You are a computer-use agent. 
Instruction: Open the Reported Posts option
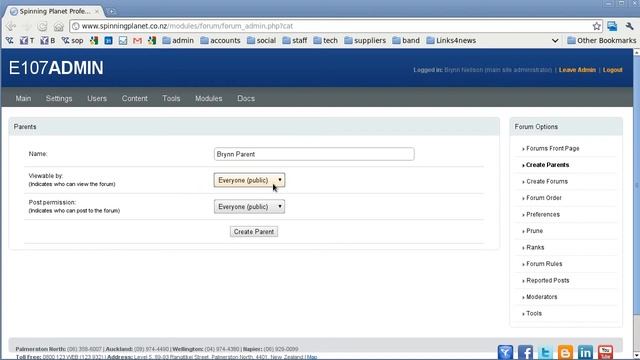[x=547, y=280]
